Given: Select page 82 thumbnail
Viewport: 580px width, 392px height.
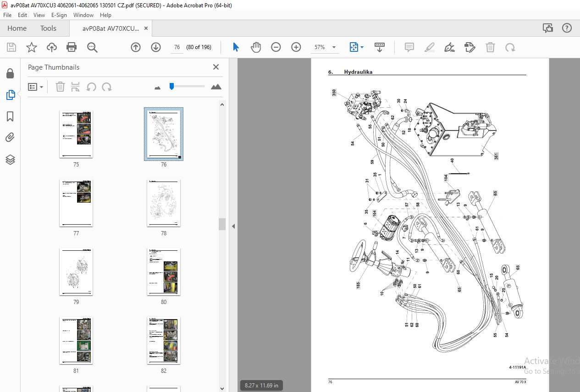Looking at the screenshot, I should tap(164, 340).
